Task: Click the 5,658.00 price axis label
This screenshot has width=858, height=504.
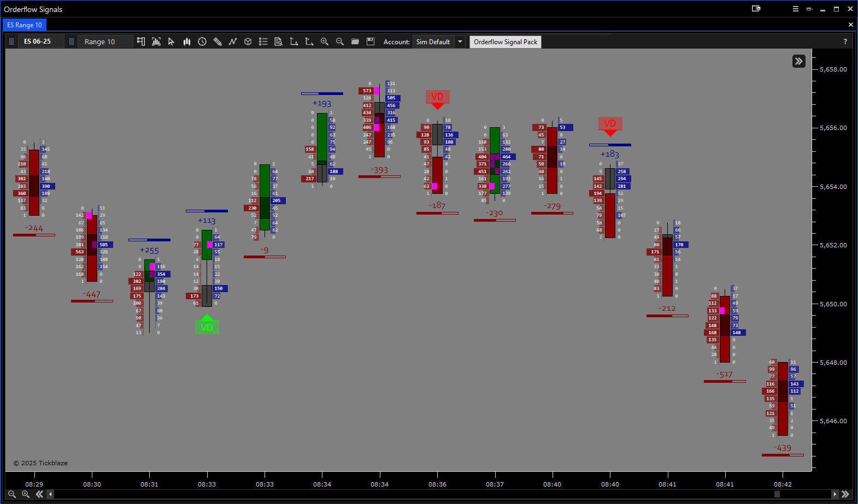Action: point(833,69)
